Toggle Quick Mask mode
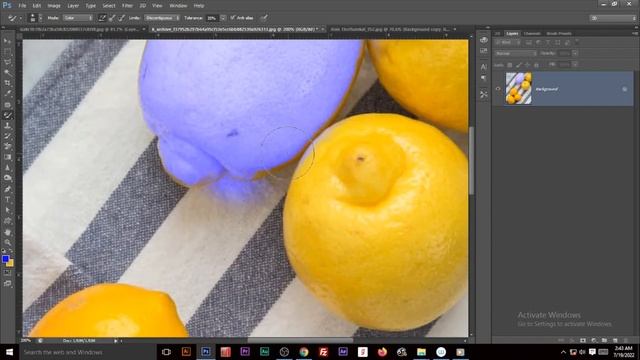Viewport: 640px width, 360px height. click(x=7, y=273)
